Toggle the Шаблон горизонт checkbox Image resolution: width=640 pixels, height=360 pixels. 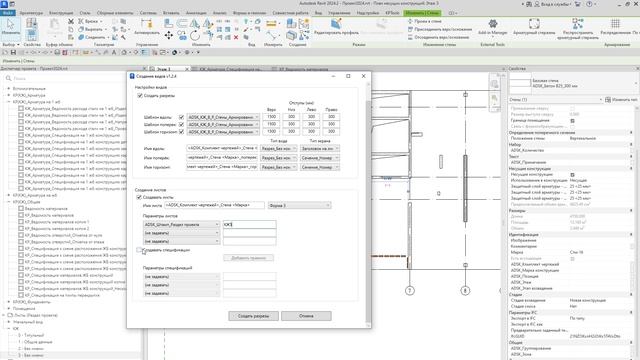[x=181, y=132]
